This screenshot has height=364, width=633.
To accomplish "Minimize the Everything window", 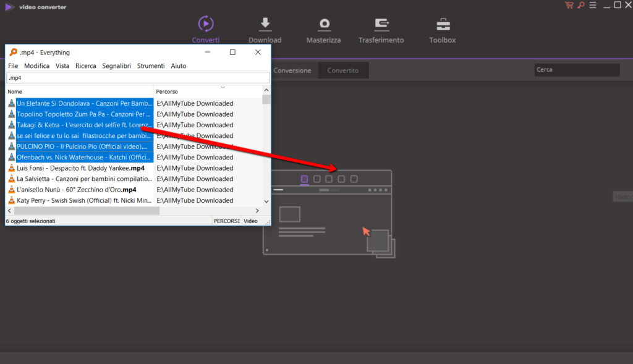I will (208, 52).
